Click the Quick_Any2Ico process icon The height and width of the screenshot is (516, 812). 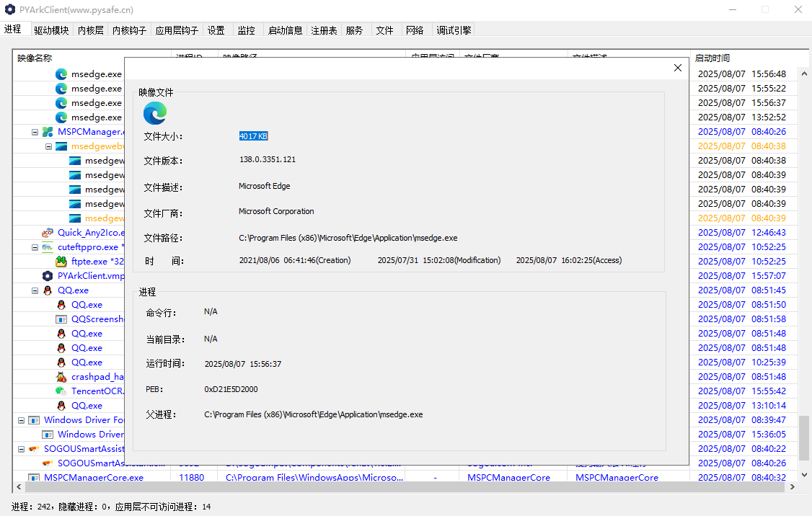(x=48, y=233)
